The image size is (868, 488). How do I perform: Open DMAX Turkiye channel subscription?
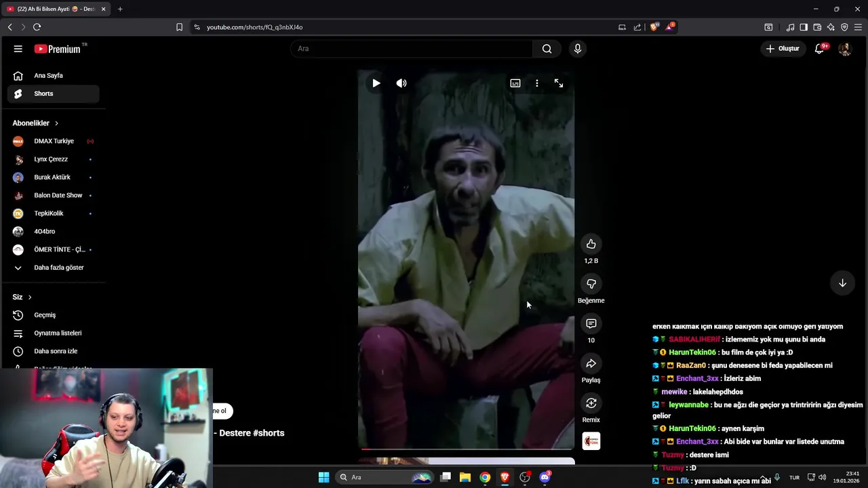point(53,141)
